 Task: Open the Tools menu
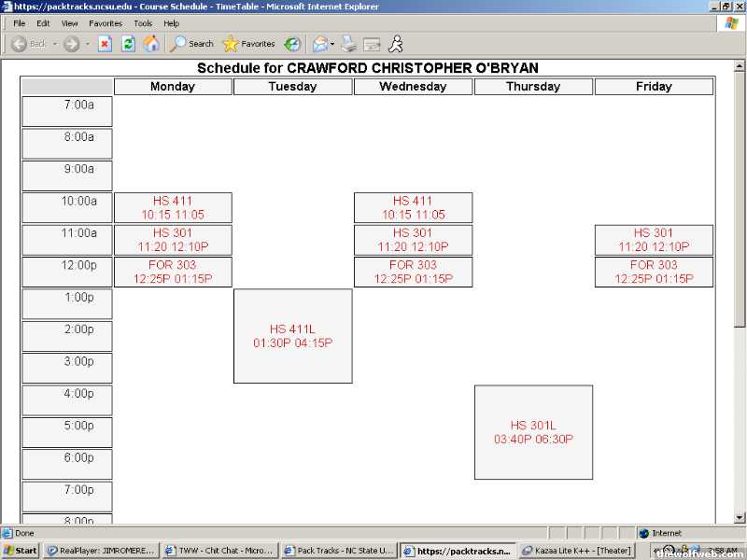(143, 23)
